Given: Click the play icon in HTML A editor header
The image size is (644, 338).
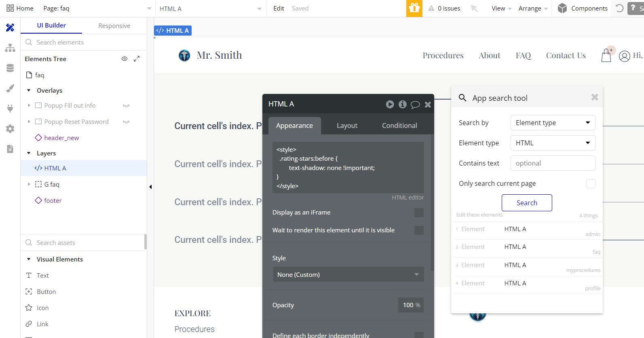Looking at the screenshot, I should 390,104.
